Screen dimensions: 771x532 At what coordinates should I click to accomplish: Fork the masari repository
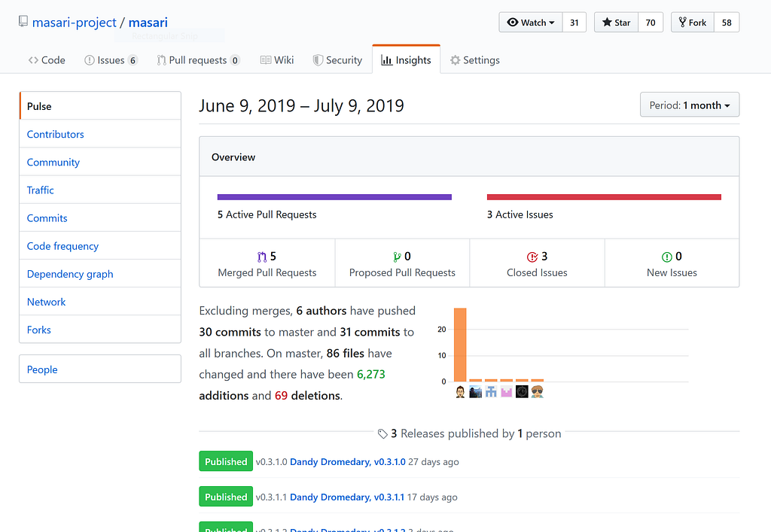point(693,22)
